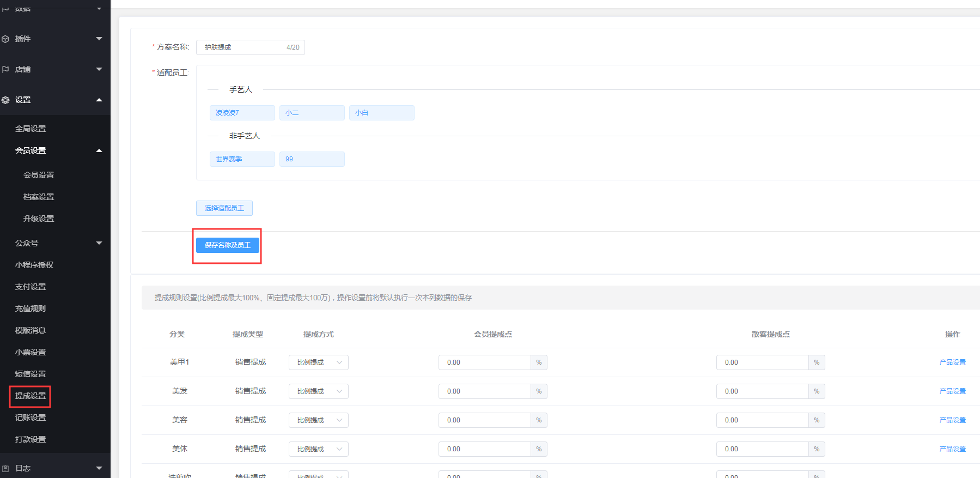Click the 凌凌凌7 employee tag
This screenshot has height=478, width=980.
point(242,113)
